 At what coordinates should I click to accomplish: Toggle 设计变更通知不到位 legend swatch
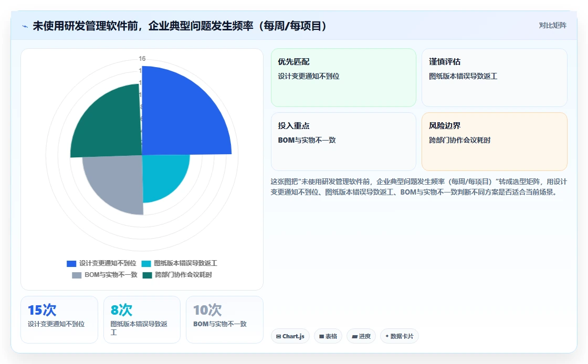[x=71, y=264]
